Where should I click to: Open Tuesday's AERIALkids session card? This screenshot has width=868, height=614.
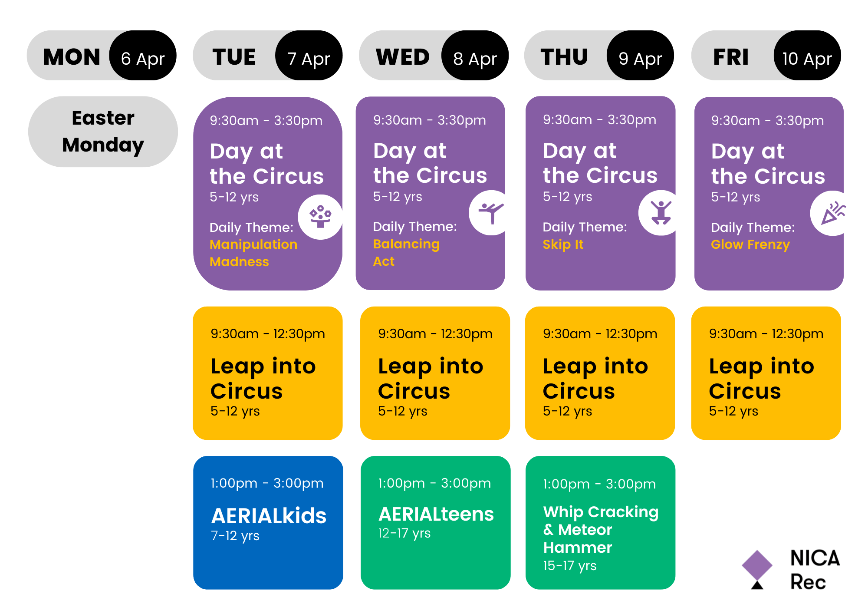coord(268,522)
